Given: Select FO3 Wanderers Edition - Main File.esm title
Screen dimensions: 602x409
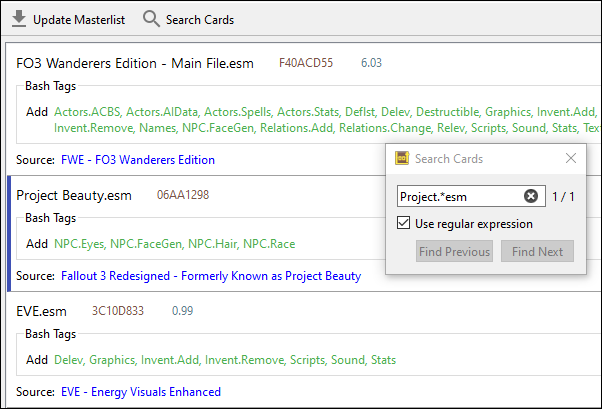Looking at the screenshot, I should 135,63.
